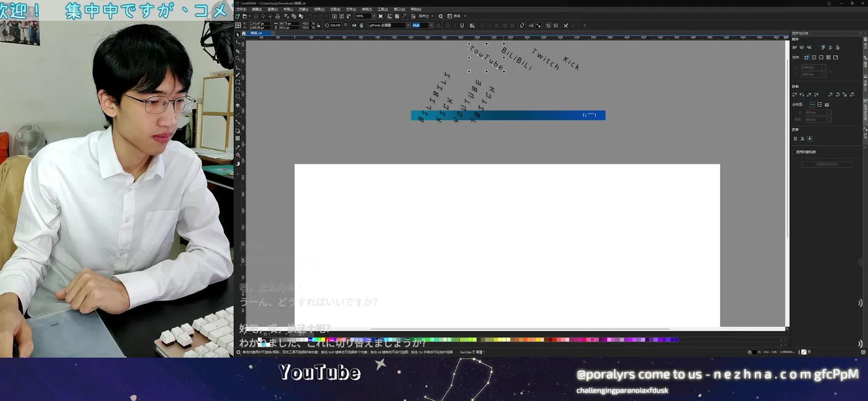Click the blue gradient banner on canvas
This screenshot has height=401, width=868.
pos(508,115)
